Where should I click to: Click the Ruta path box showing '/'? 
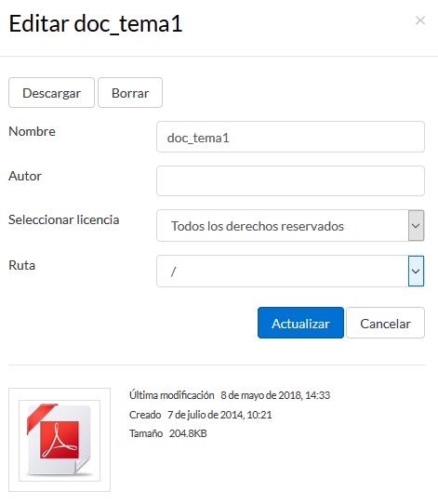tap(283, 272)
